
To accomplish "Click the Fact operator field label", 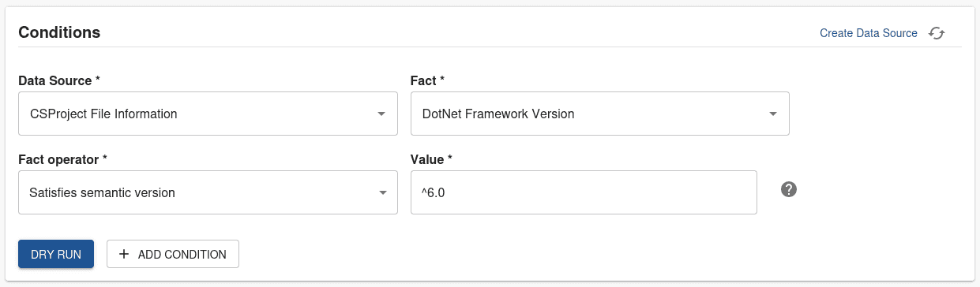I will (x=62, y=159).
